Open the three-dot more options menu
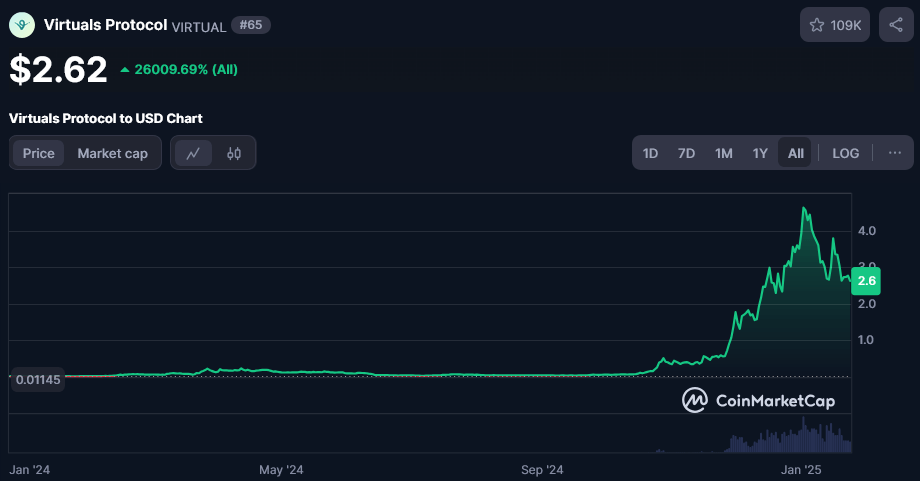 [x=894, y=153]
